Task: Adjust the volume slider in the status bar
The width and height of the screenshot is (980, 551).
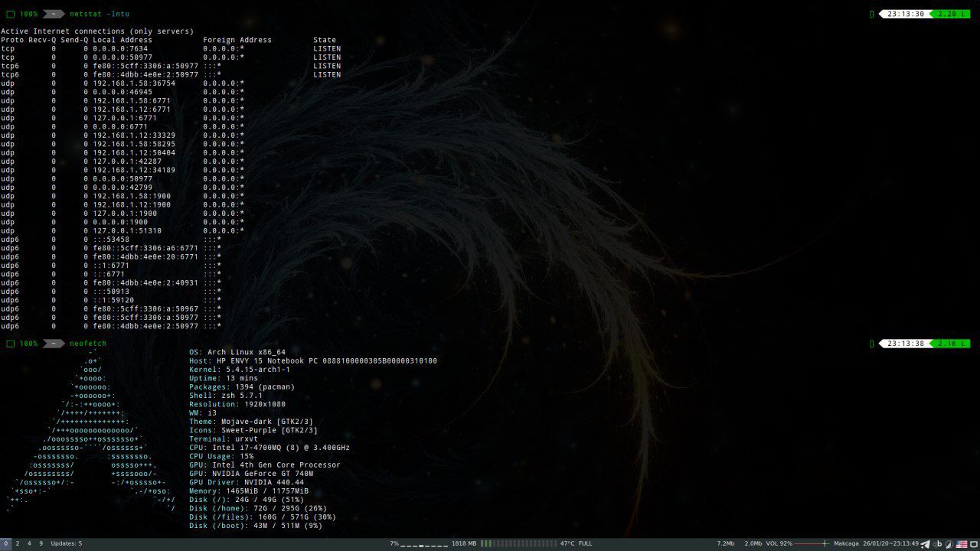Action: tap(812, 543)
